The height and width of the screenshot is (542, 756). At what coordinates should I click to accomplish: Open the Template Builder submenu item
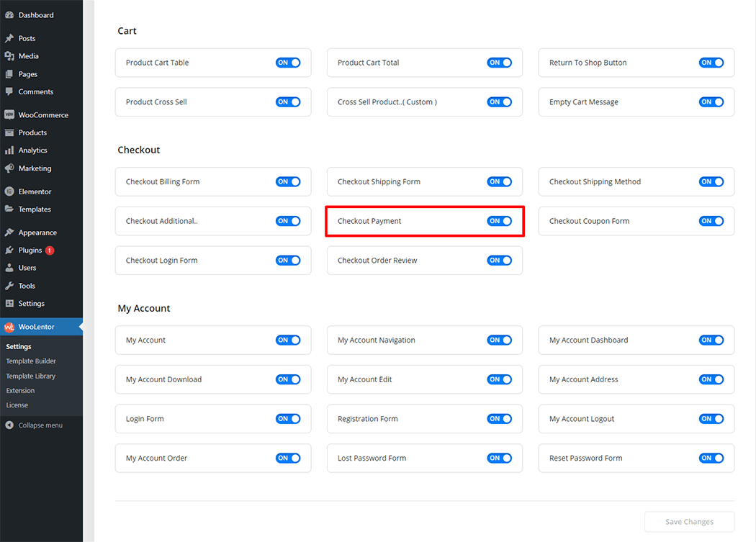click(31, 361)
